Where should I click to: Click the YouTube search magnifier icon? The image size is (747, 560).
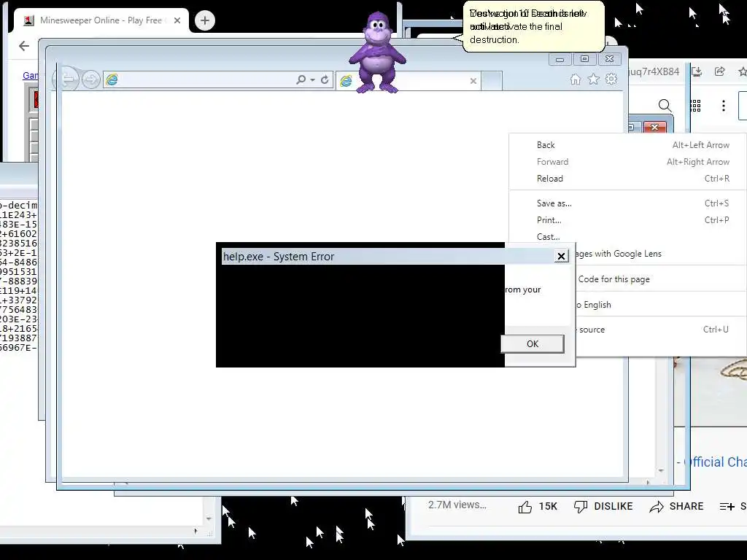[665, 105]
